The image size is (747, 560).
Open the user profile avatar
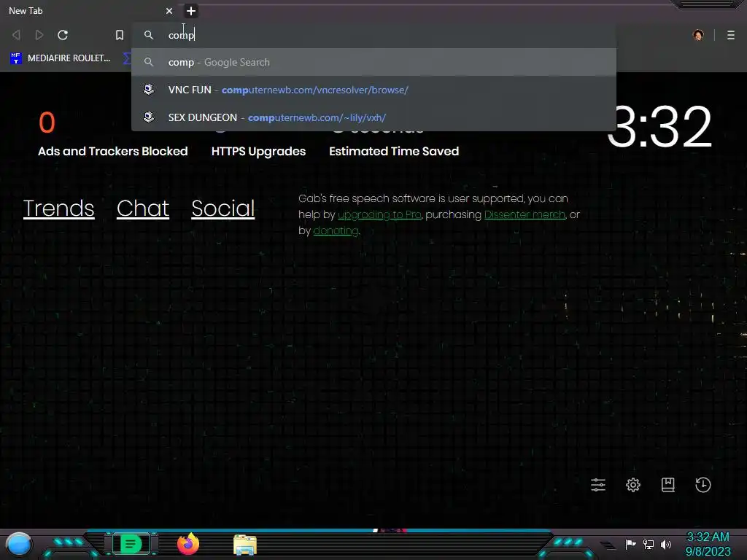(x=698, y=35)
